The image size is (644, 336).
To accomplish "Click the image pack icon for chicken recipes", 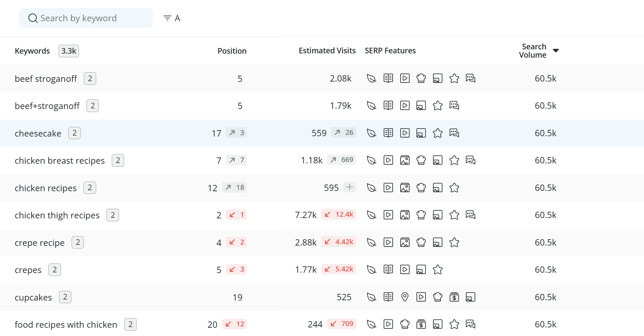I will pos(405,188).
